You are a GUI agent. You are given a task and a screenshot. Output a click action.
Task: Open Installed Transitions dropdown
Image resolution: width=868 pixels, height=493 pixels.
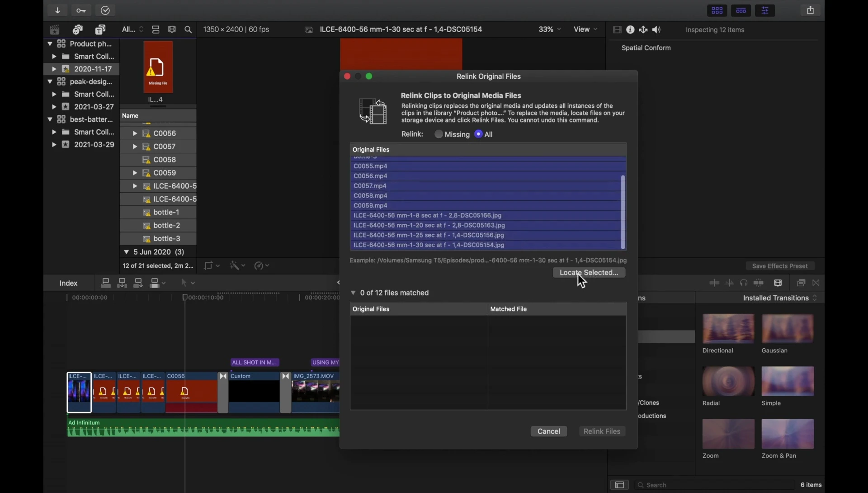point(780,299)
